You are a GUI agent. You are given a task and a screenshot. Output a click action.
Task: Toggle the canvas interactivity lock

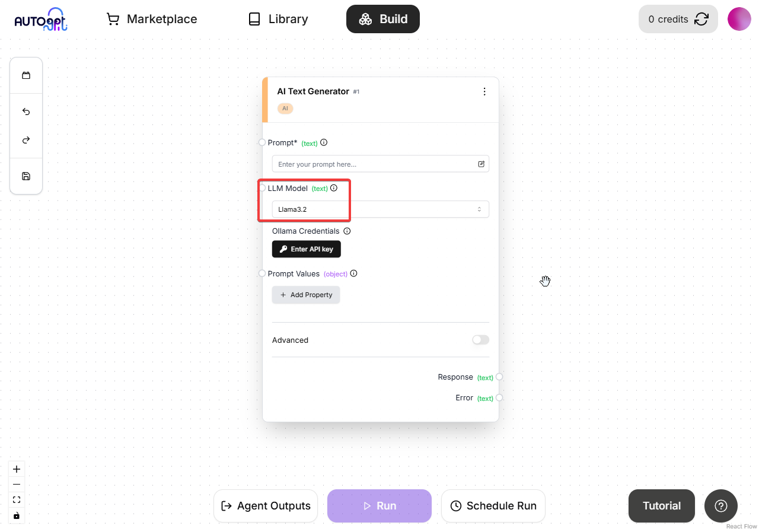pyautogui.click(x=17, y=515)
